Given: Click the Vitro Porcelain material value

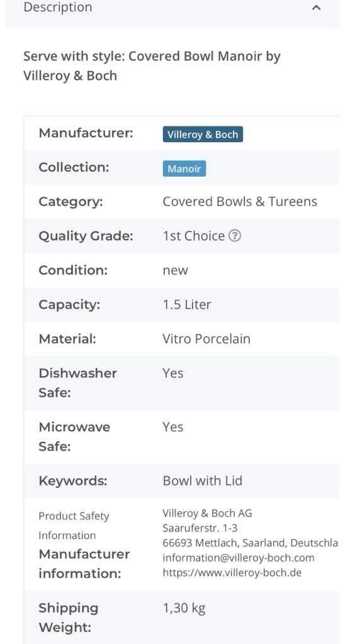Looking at the screenshot, I should (206, 339).
